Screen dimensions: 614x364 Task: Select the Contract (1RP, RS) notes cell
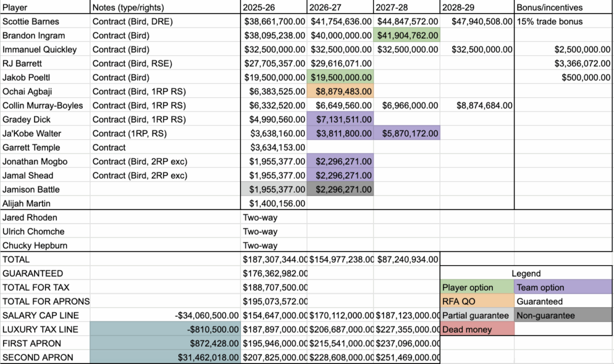point(165,133)
